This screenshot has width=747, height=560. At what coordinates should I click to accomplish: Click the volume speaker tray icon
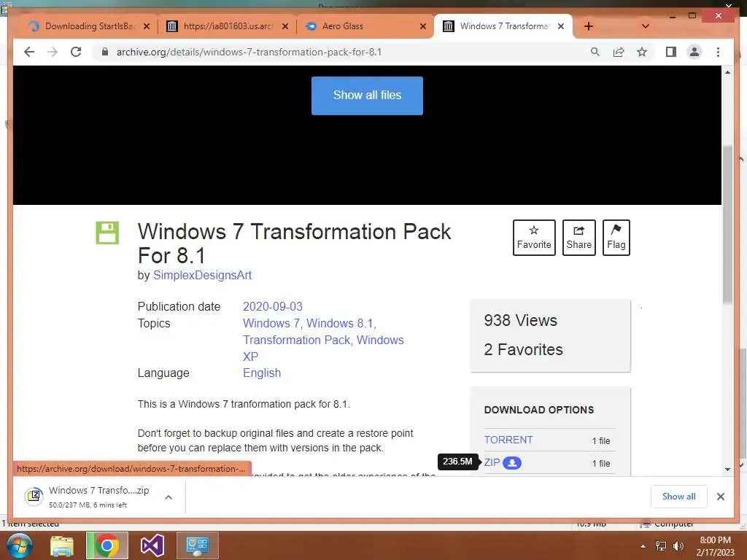[x=678, y=546]
